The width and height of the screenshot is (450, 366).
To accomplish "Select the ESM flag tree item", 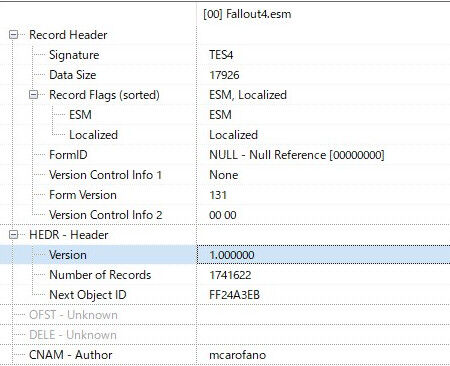I will [x=80, y=115].
